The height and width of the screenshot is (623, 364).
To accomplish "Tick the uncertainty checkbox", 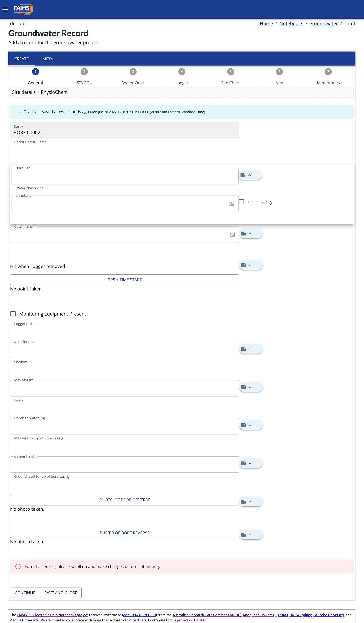I will [242, 202].
